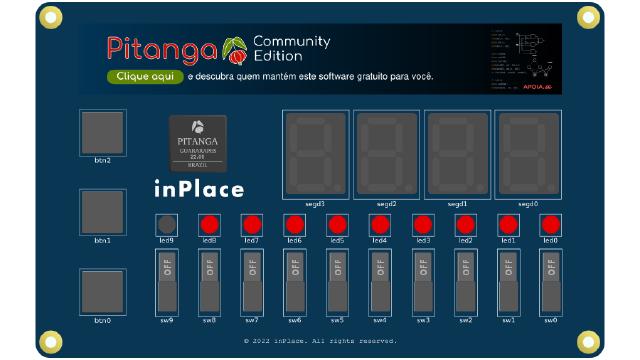The width and height of the screenshot is (640, 360).
Task: Click the inPlace logo text
Action: pos(199,189)
